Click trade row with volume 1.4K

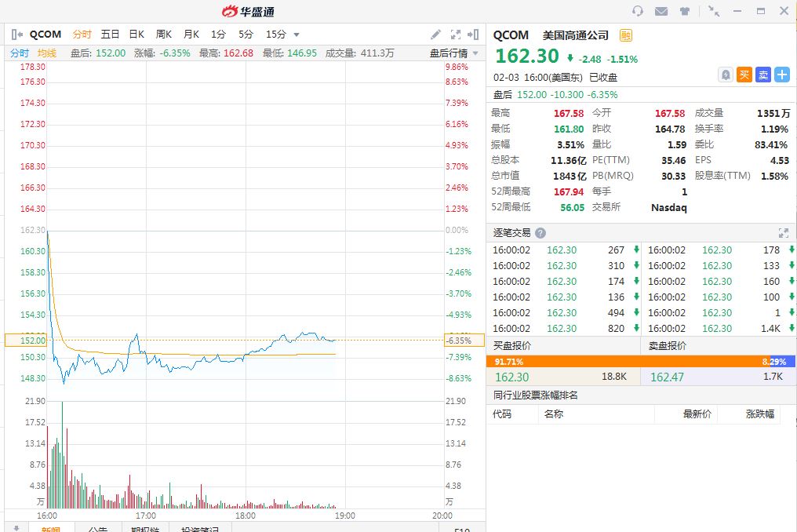720,329
